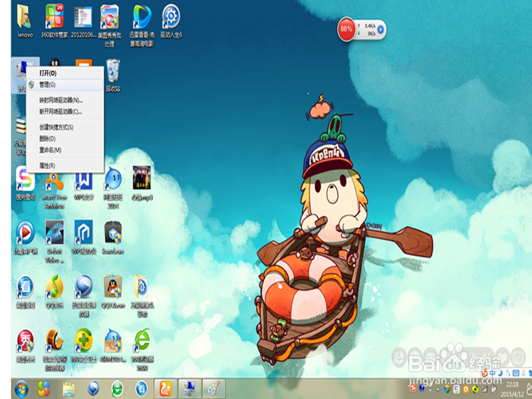Show hidden tray icons arrow

click(437, 389)
